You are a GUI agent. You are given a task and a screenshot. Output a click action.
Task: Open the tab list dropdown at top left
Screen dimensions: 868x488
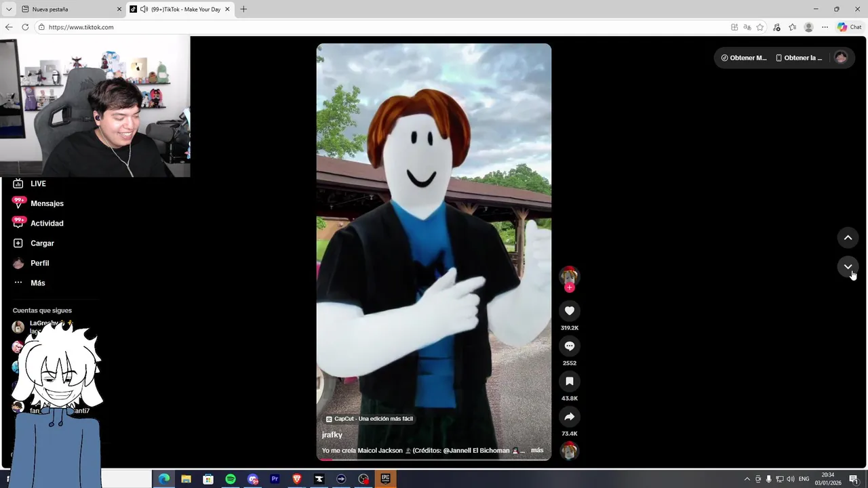click(x=9, y=9)
